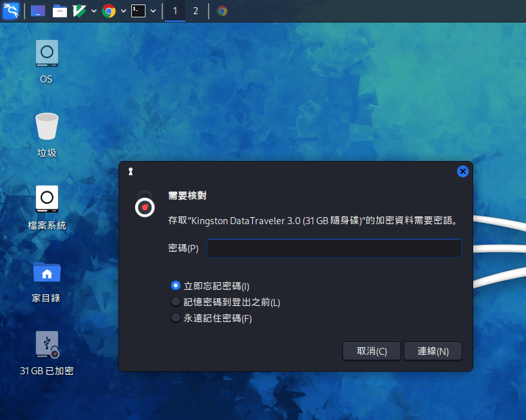This screenshot has height=420, width=526.
Task: Expand the dropdown arrow beside the Vim icon
Action: (x=94, y=11)
